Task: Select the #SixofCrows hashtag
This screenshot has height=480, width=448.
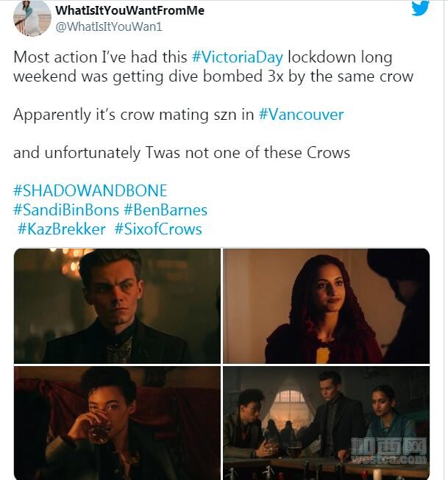Action: tap(158, 229)
